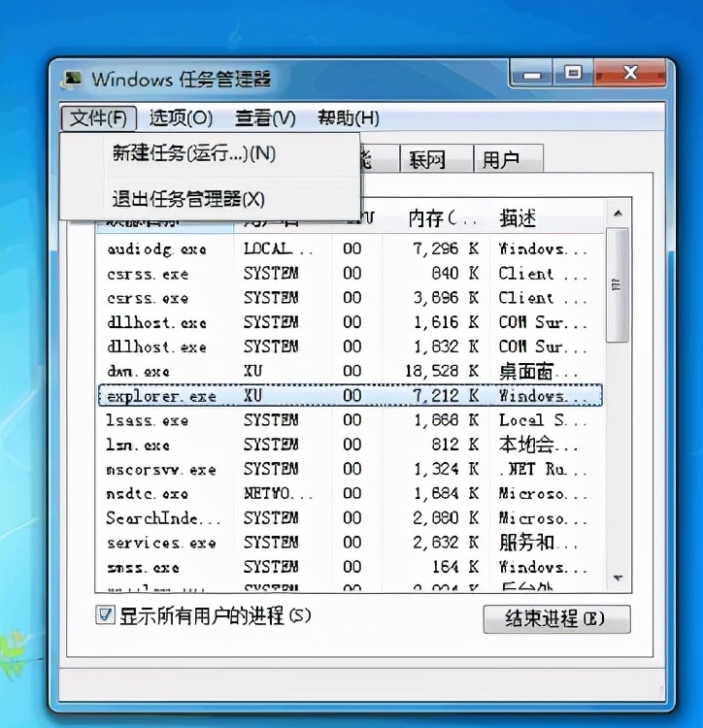Image resolution: width=703 pixels, height=728 pixels.
Task: Click the Local S... description cell
Action: pos(543,420)
